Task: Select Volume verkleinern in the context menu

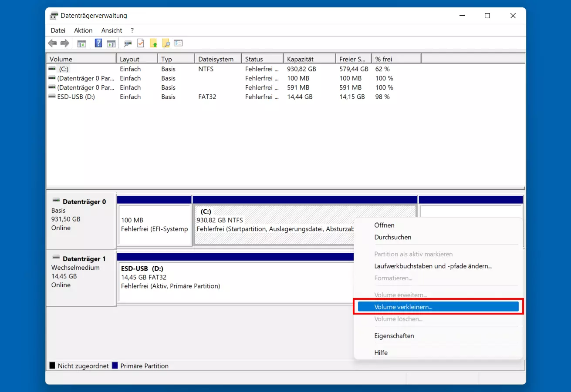Action: point(438,307)
